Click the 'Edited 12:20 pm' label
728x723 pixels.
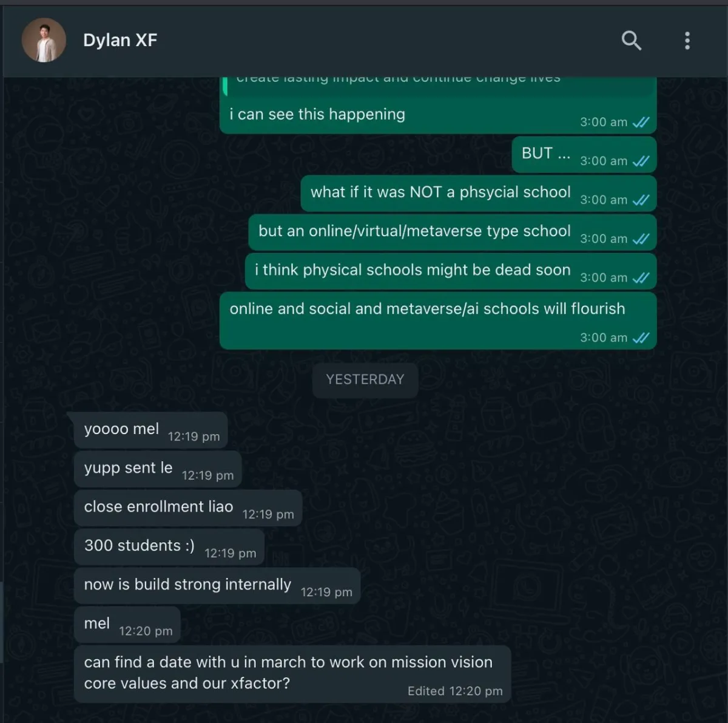point(455,691)
